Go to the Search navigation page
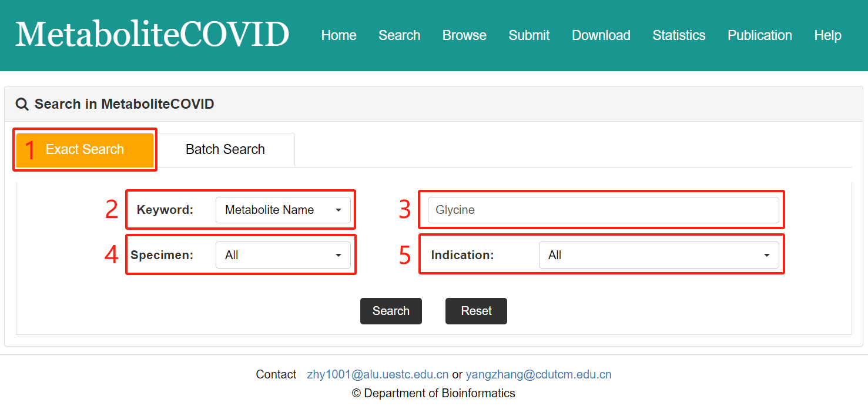Viewport: 868px width, 409px height. [399, 35]
